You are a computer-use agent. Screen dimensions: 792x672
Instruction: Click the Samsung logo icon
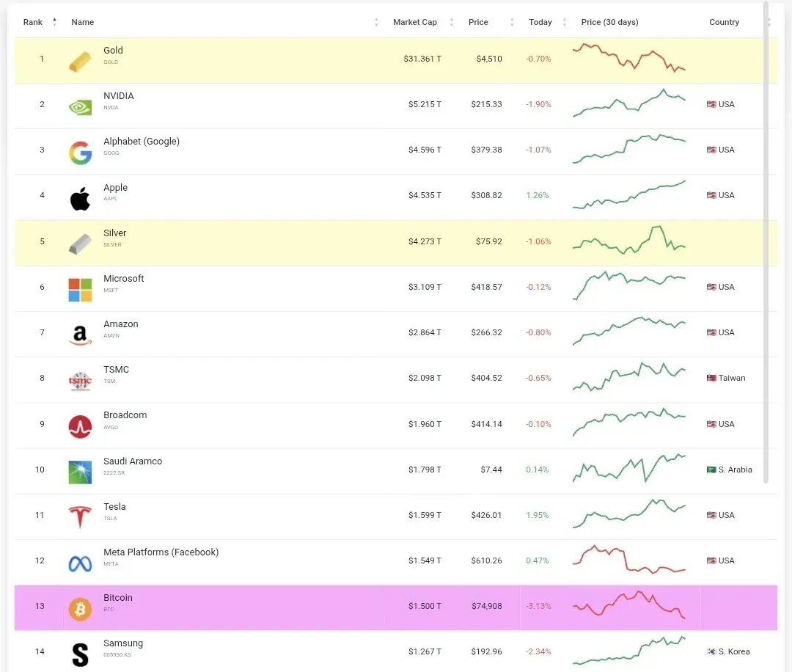80,655
